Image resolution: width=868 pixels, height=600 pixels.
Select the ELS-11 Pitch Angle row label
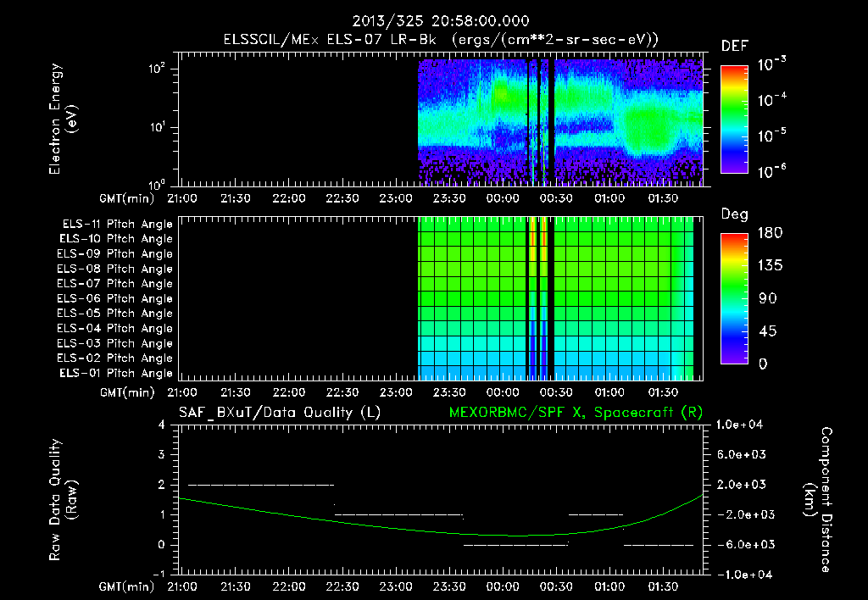[x=117, y=225]
